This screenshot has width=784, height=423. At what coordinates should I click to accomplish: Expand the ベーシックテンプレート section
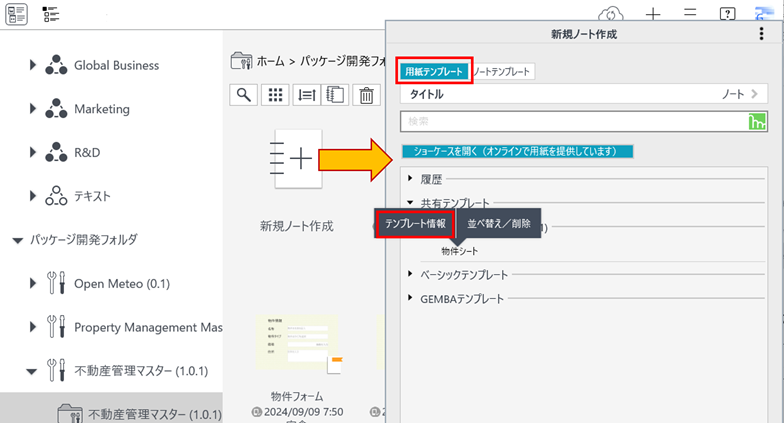(410, 274)
